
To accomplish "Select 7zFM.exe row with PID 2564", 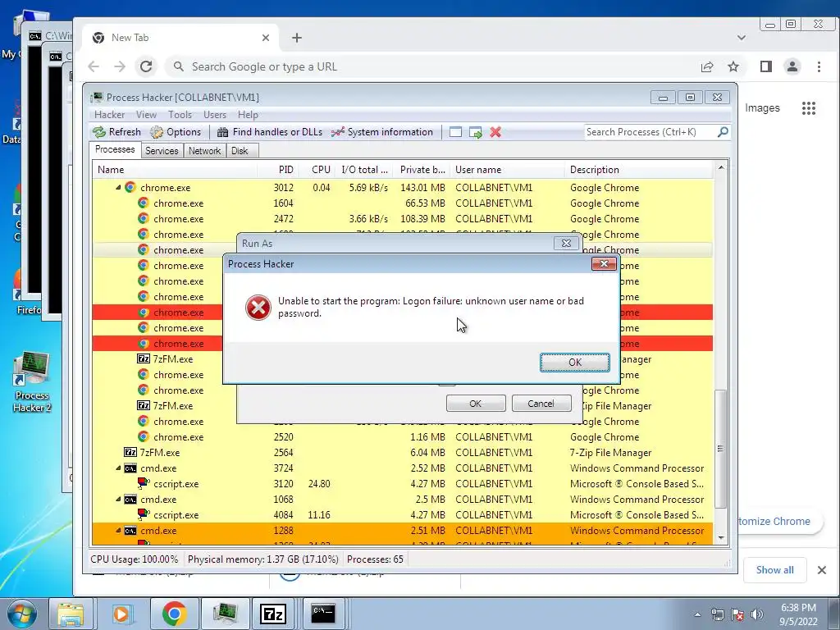I will point(402,453).
